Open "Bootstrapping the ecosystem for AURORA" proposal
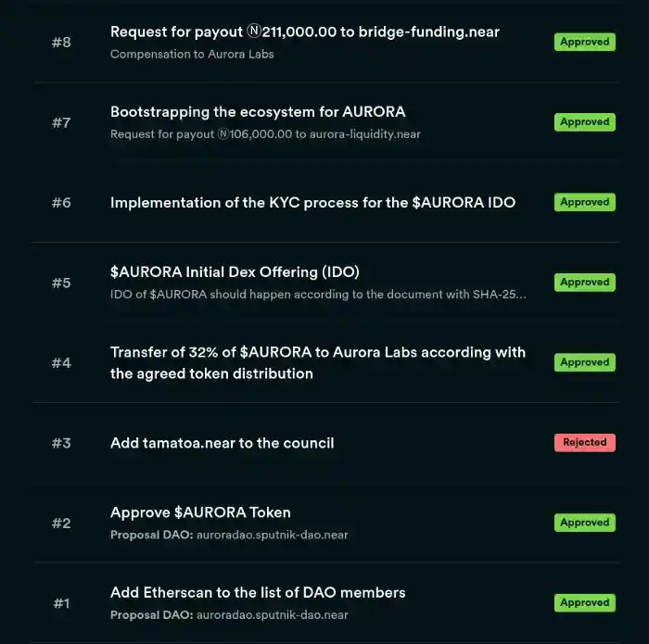The width and height of the screenshot is (649, 644). pyautogui.click(x=258, y=112)
